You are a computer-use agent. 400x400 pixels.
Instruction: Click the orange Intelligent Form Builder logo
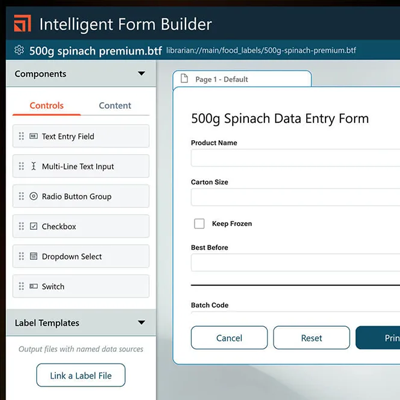click(x=23, y=23)
